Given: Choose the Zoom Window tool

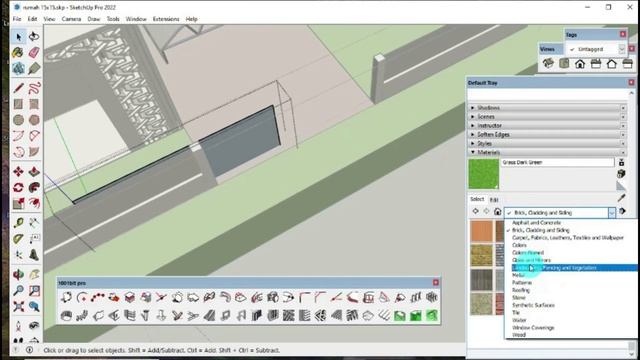Looking at the screenshot, I should coord(34,290).
